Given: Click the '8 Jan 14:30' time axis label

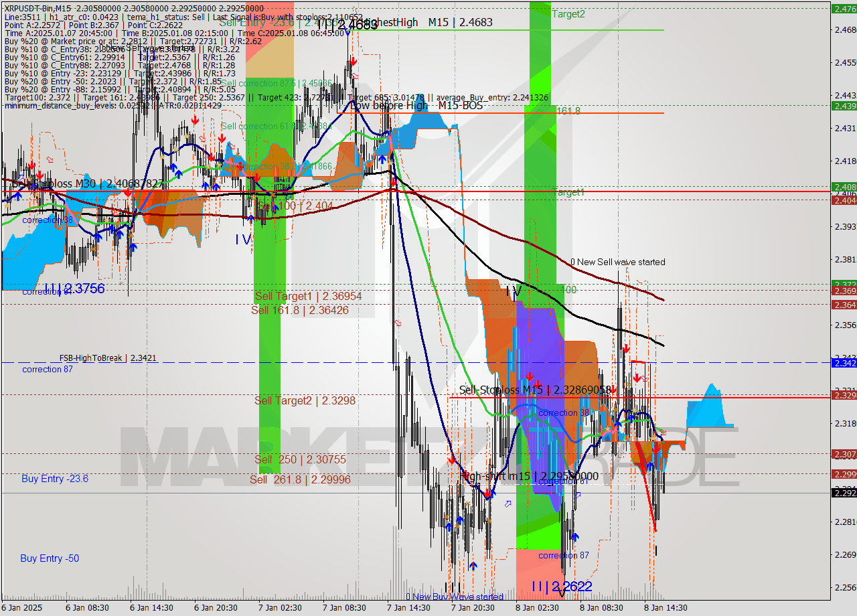Looking at the screenshot, I should (666, 608).
